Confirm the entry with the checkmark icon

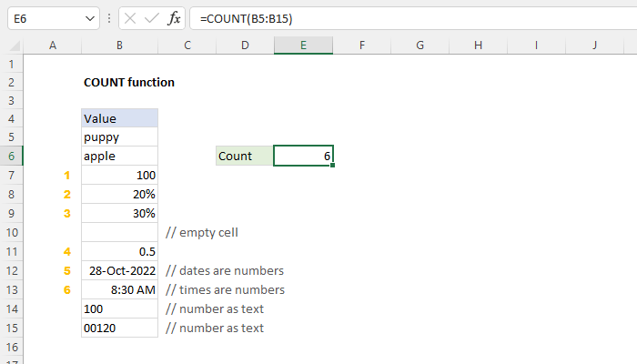pos(152,19)
